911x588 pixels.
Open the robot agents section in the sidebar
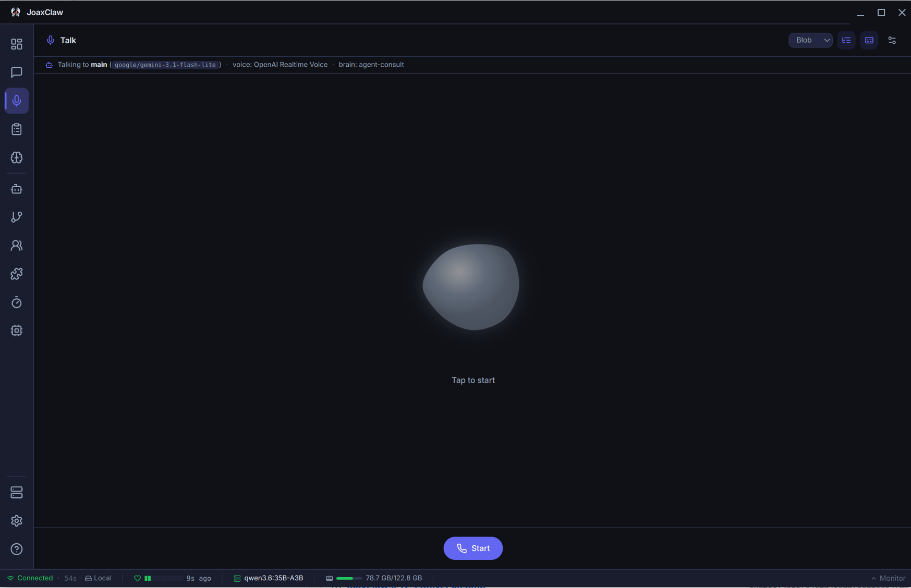pos(17,189)
